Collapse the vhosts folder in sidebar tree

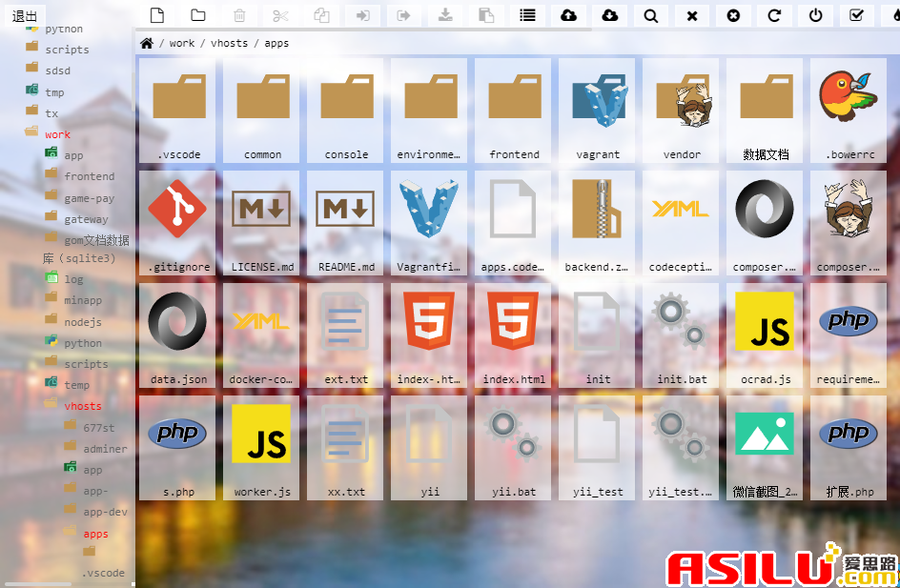83,406
